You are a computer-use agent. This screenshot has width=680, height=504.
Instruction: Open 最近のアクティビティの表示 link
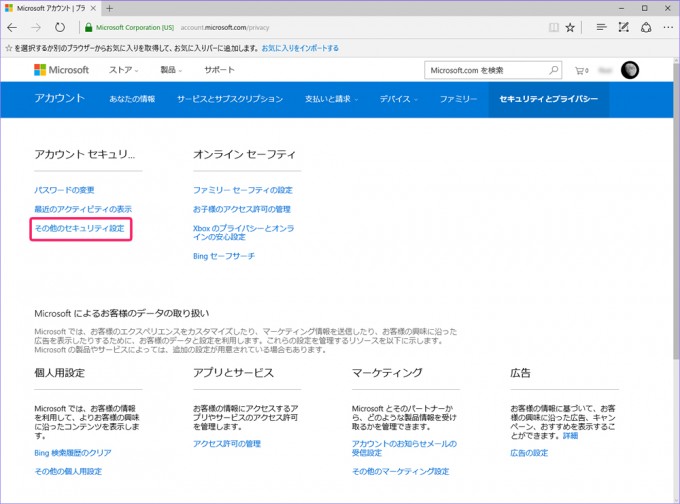tap(83, 209)
